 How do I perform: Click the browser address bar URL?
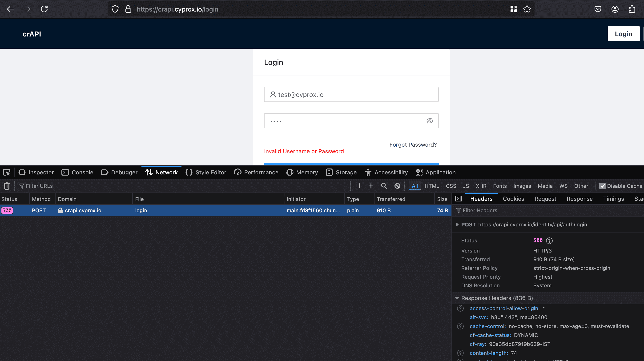pyautogui.click(x=177, y=9)
